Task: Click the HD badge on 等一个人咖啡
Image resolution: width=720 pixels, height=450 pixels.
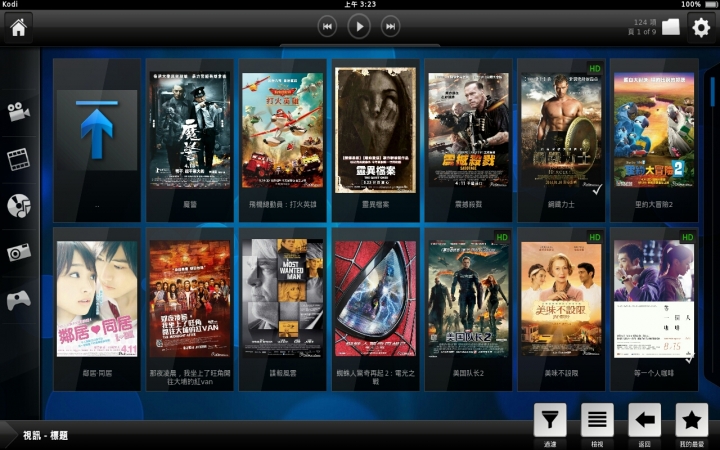Action: 688,237
